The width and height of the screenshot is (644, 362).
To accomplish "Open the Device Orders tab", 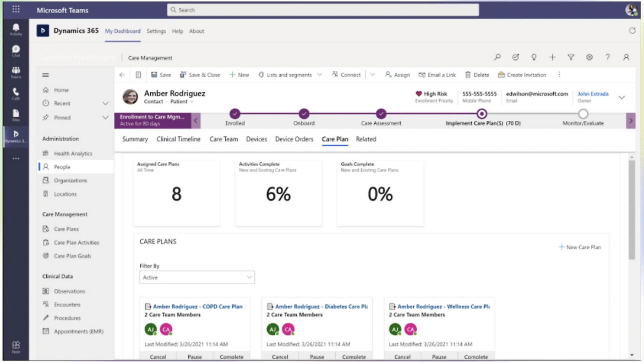I will point(294,139).
